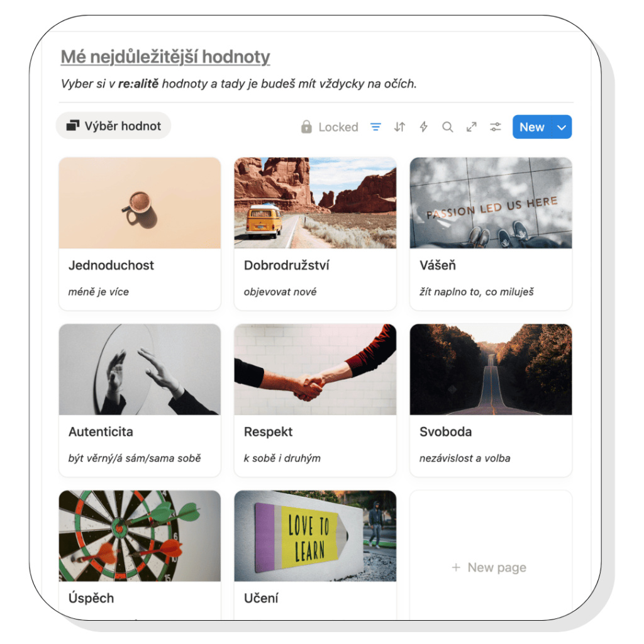The height and width of the screenshot is (644, 644).
Task: Click the expand to full page icon
Action: click(472, 127)
